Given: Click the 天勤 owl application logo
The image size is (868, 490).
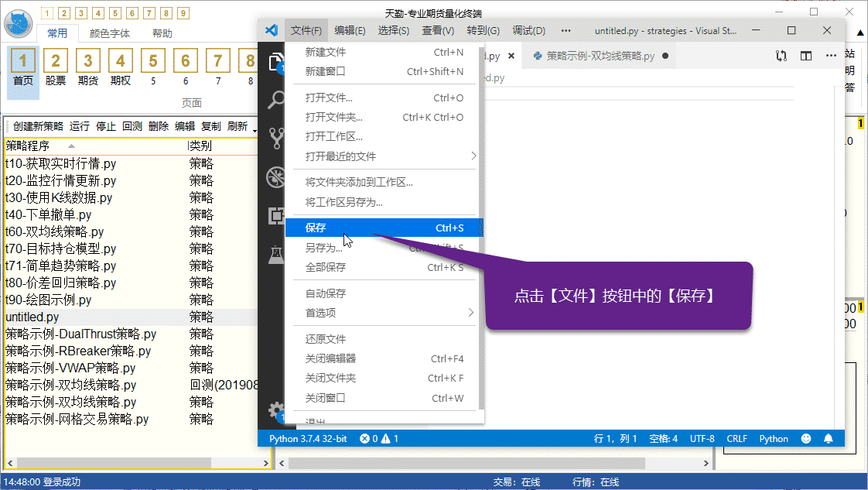Looking at the screenshot, I should 18,24.
